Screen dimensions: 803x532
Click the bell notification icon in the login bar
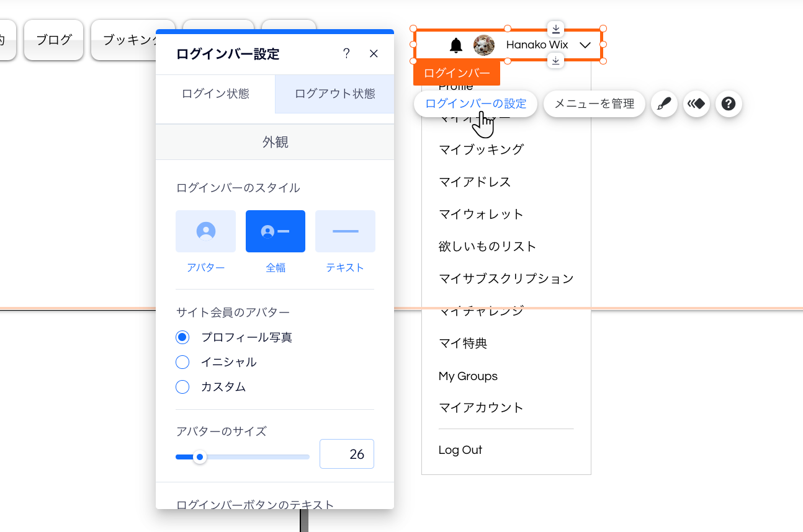[x=456, y=45]
